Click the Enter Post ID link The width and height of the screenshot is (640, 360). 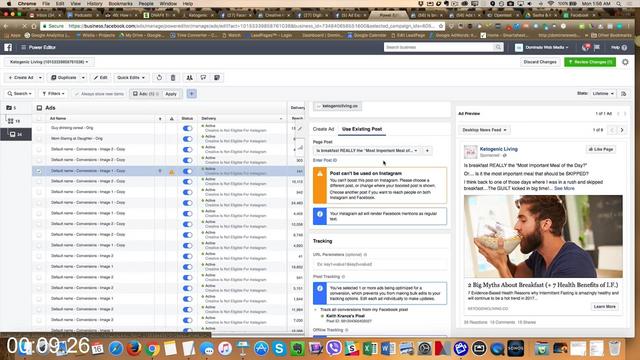tap(325, 160)
